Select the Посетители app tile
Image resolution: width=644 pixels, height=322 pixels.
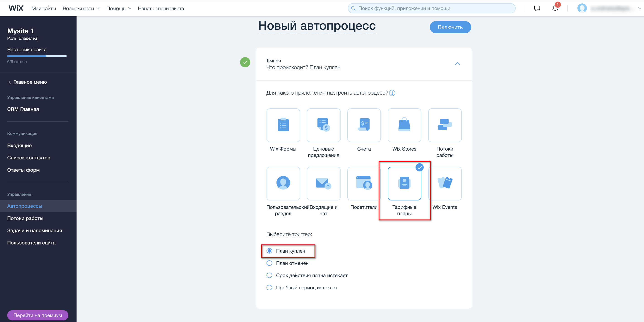pos(364,183)
